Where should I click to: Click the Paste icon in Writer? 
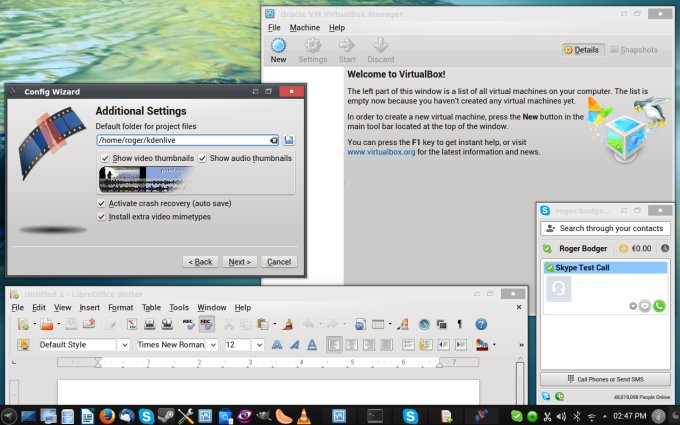(x=262, y=324)
